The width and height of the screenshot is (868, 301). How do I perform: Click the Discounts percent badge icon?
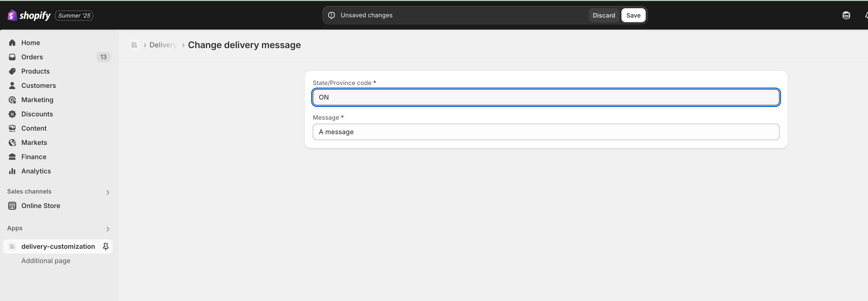click(12, 114)
